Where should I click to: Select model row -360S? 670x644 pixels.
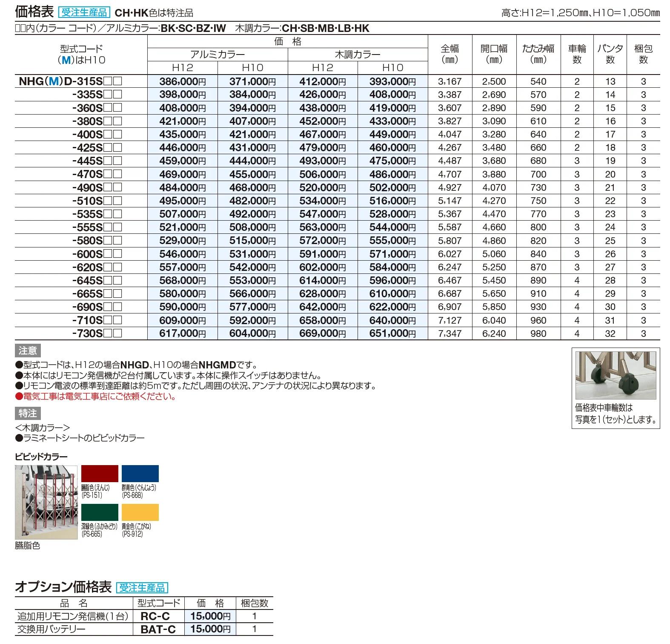tap(97, 108)
